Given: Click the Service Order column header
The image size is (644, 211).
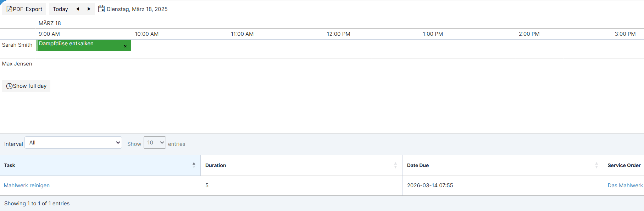Looking at the screenshot, I should click(624, 165).
